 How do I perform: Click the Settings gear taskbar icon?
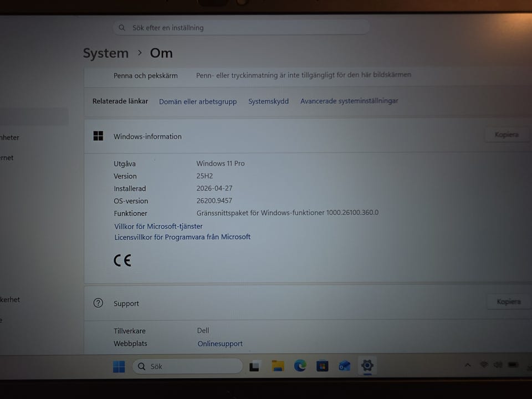pos(367,365)
